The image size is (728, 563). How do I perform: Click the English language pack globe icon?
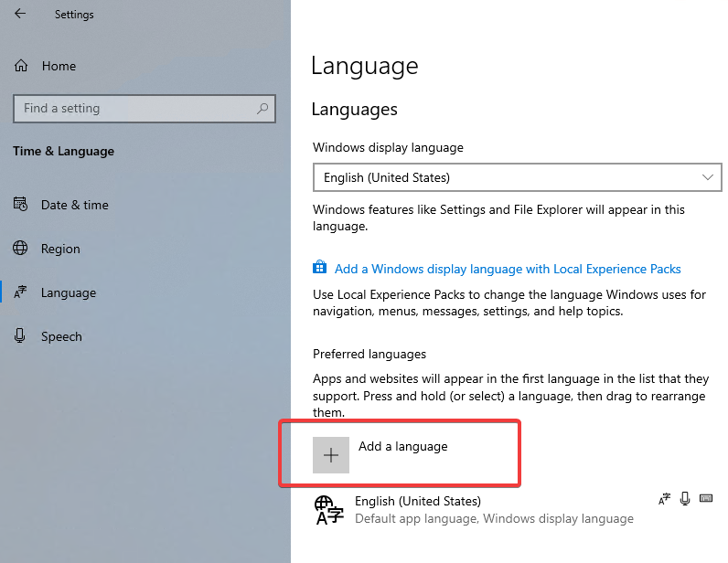click(x=329, y=510)
